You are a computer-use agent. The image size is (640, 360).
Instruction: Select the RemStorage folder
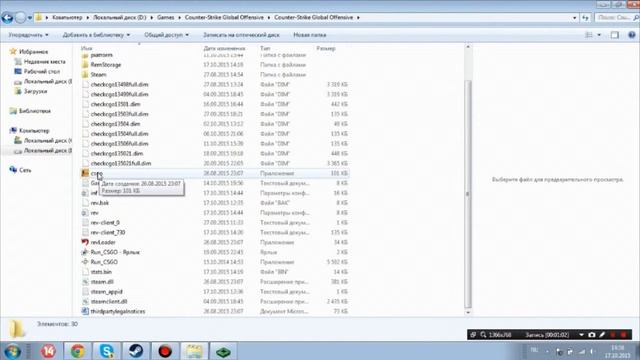[x=106, y=65]
